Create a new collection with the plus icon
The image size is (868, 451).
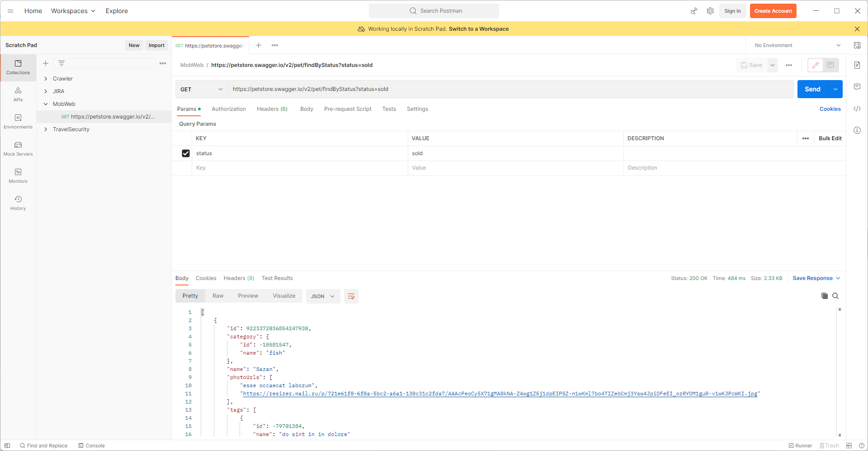46,63
